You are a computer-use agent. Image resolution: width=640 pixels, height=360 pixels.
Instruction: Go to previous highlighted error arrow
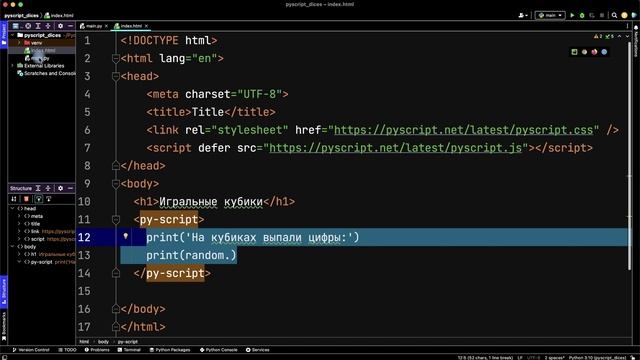pyautogui.click(x=620, y=36)
